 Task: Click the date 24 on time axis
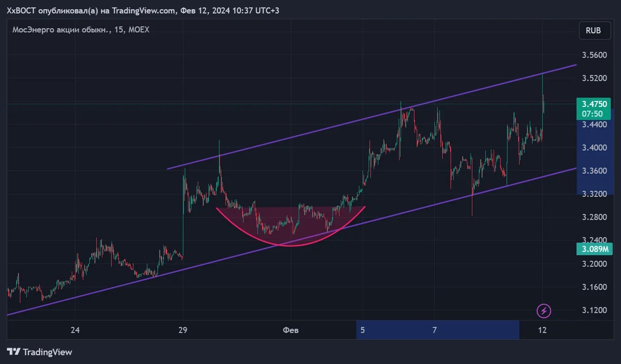(x=75, y=330)
